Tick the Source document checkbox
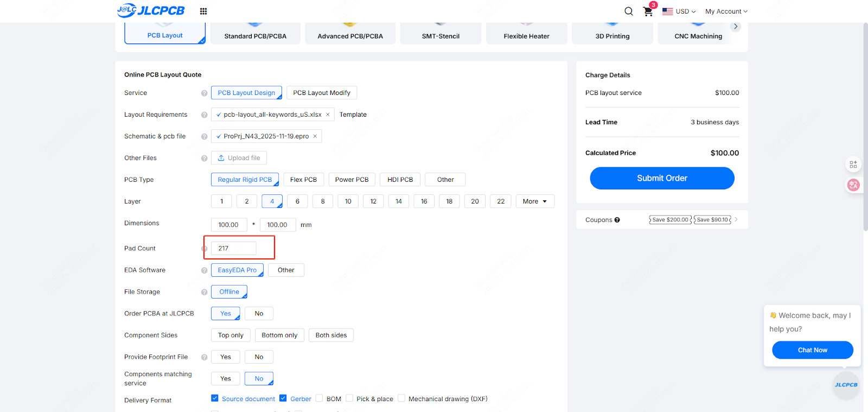Image resolution: width=868 pixels, height=412 pixels. pos(215,398)
